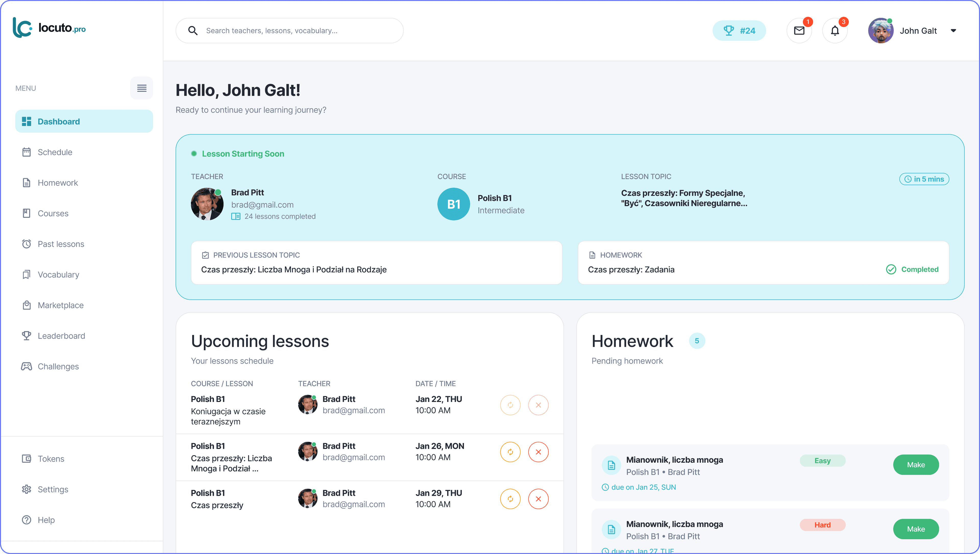
Task: Click Make button for Easy homework
Action: pyautogui.click(x=916, y=464)
